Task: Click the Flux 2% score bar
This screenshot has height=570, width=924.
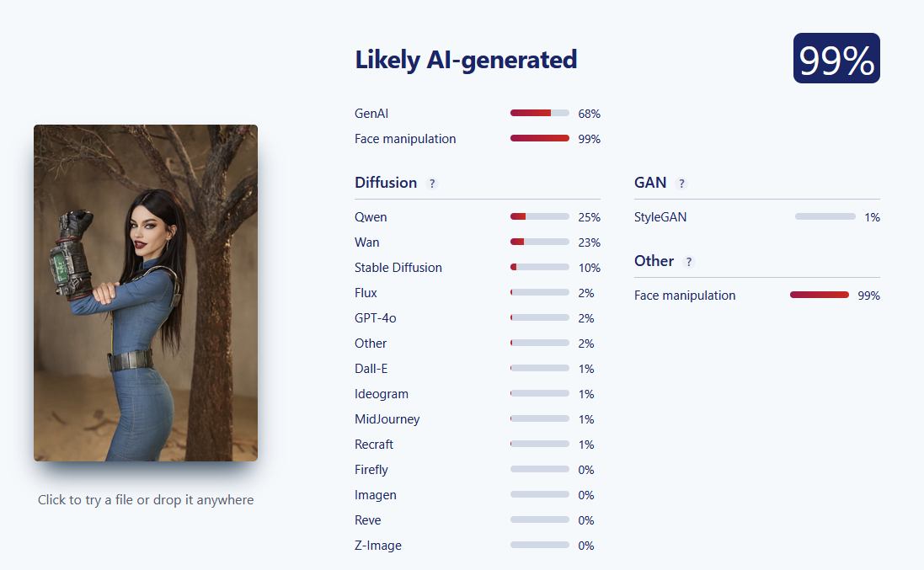Action: pos(540,293)
